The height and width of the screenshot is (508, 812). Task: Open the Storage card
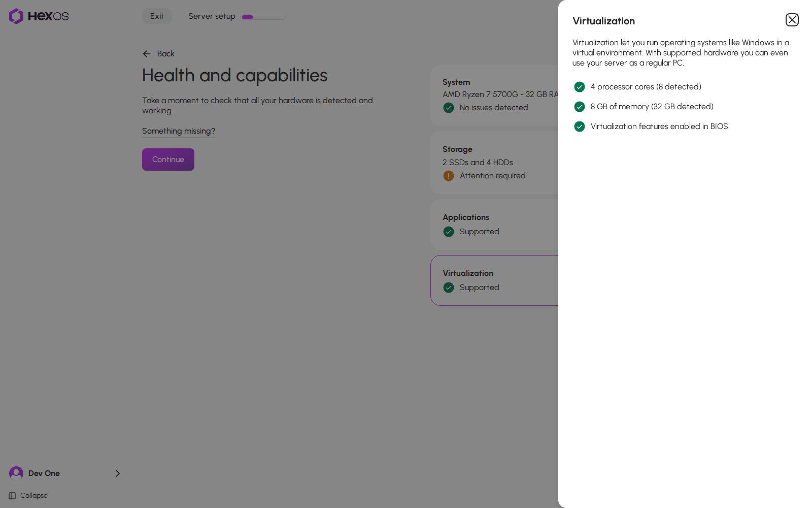pos(494,163)
